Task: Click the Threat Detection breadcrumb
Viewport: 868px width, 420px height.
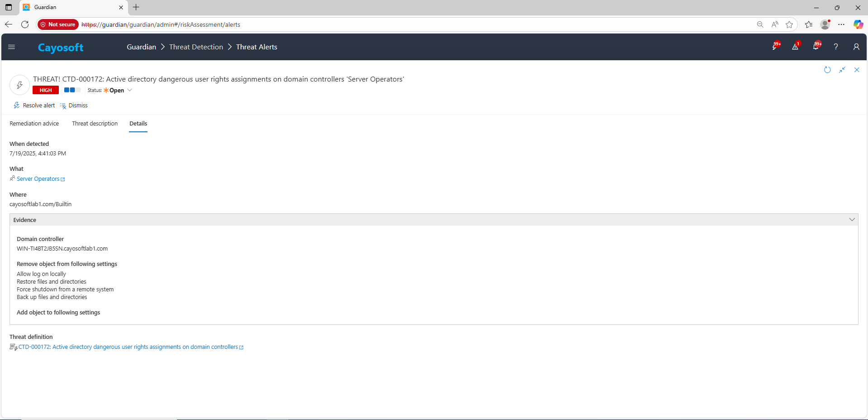Action: pos(196,47)
